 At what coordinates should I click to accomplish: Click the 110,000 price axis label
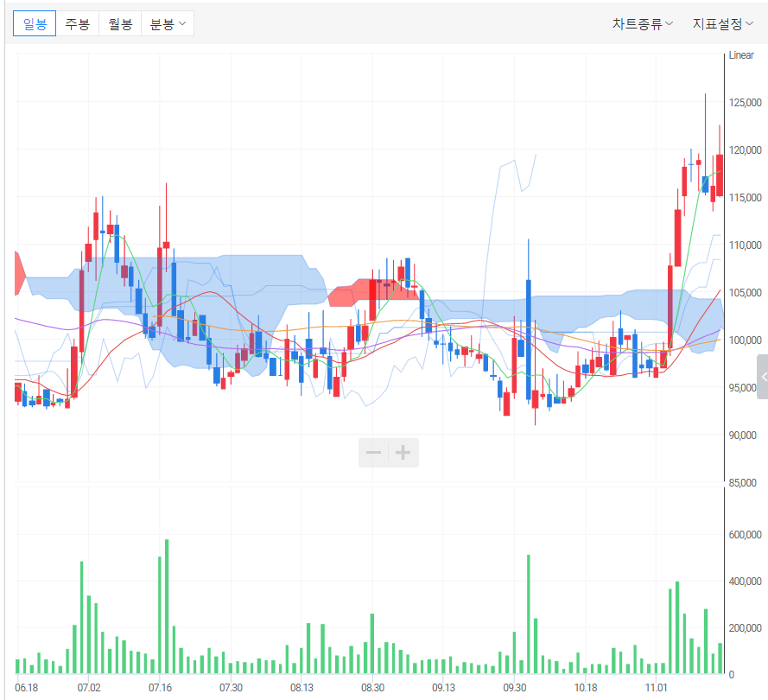tap(745, 245)
